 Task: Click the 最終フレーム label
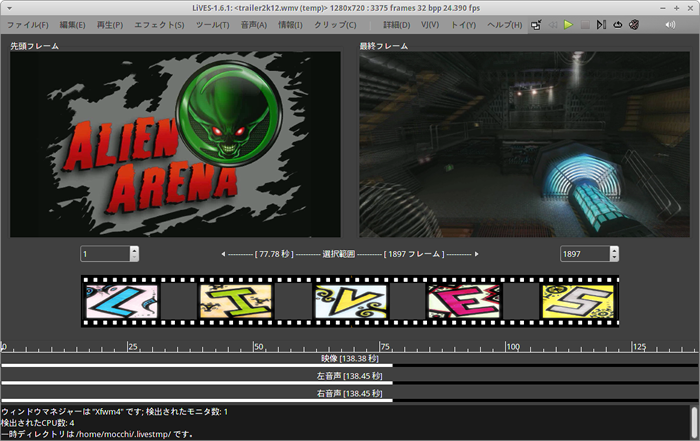pos(384,46)
